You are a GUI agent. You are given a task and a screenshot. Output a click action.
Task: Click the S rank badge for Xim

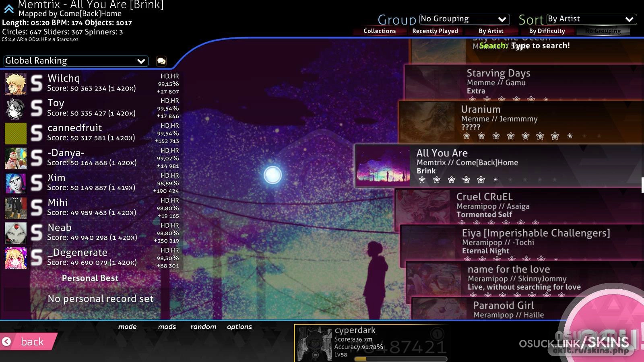click(37, 183)
